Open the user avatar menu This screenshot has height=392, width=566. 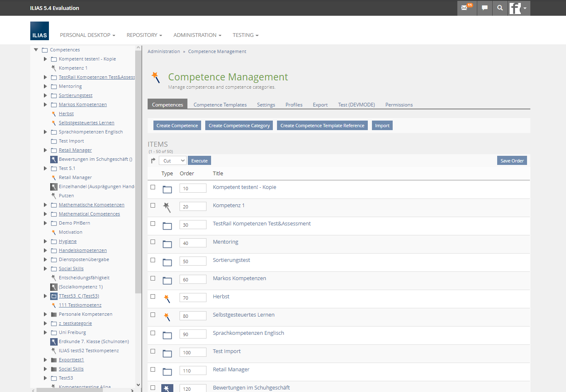click(518, 8)
